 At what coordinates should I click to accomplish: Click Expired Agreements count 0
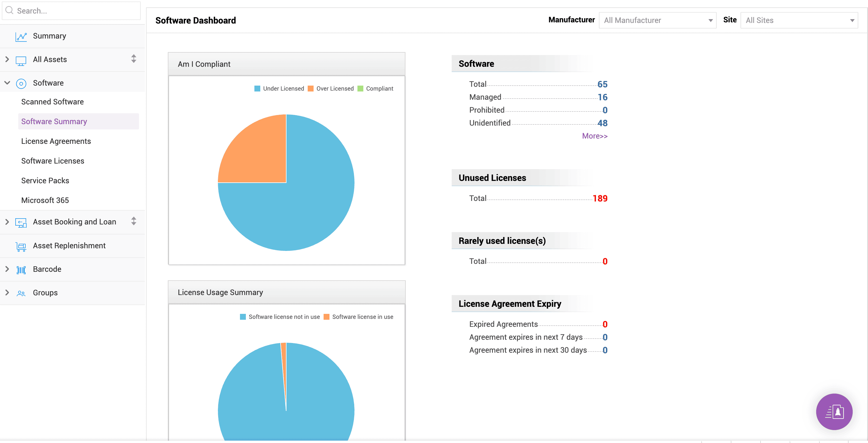[605, 324]
